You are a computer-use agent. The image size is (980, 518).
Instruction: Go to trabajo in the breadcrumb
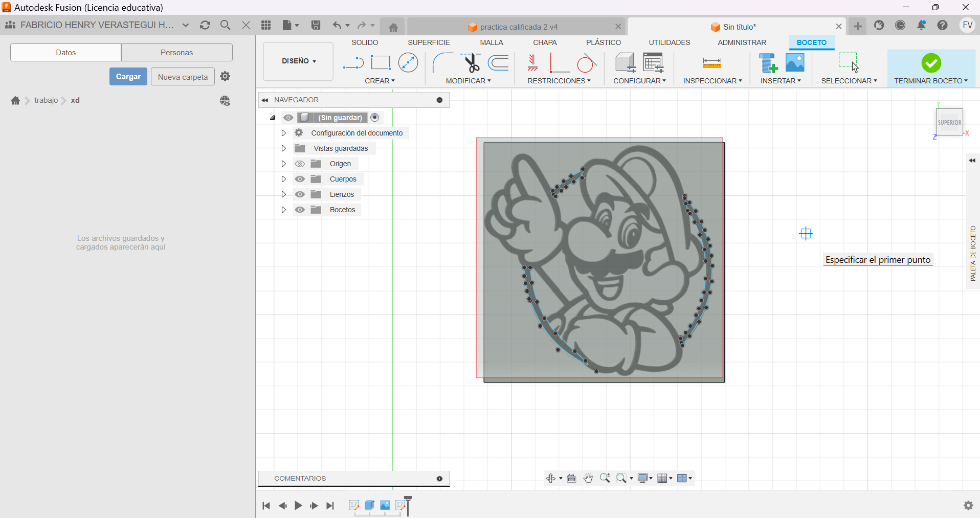[46, 100]
